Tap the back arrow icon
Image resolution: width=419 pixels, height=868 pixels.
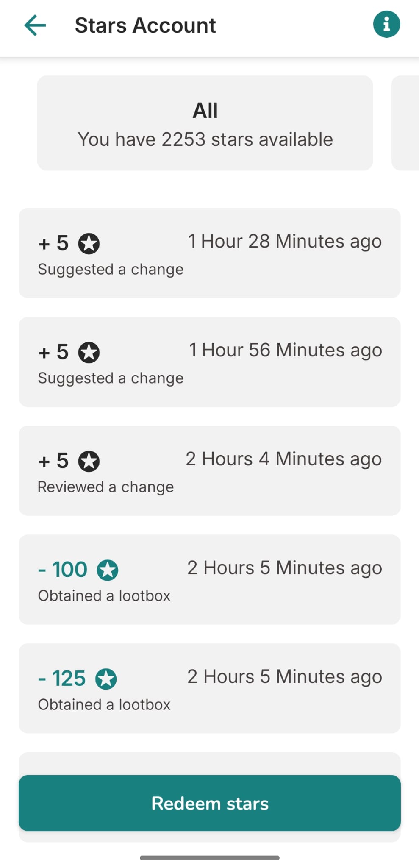(x=35, y=25)
